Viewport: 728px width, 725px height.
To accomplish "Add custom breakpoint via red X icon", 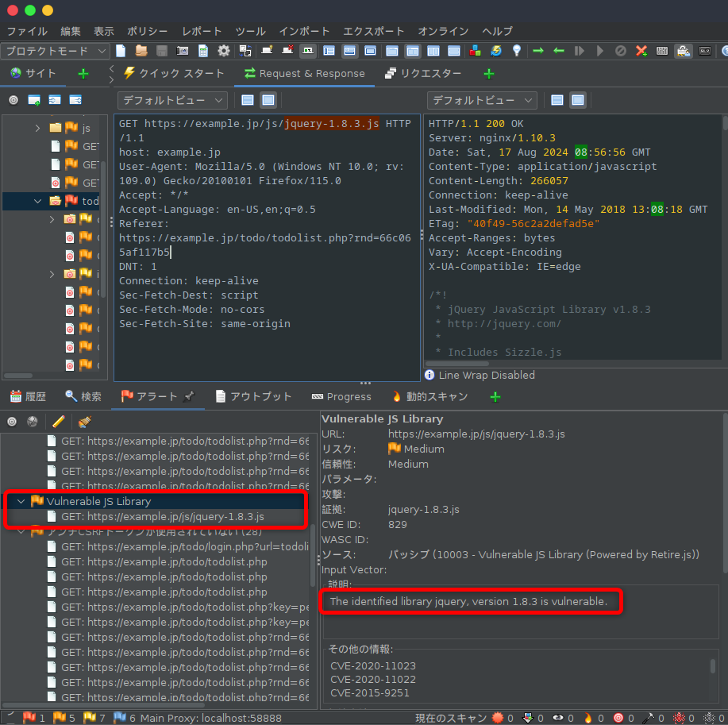I will click(641, 51).
